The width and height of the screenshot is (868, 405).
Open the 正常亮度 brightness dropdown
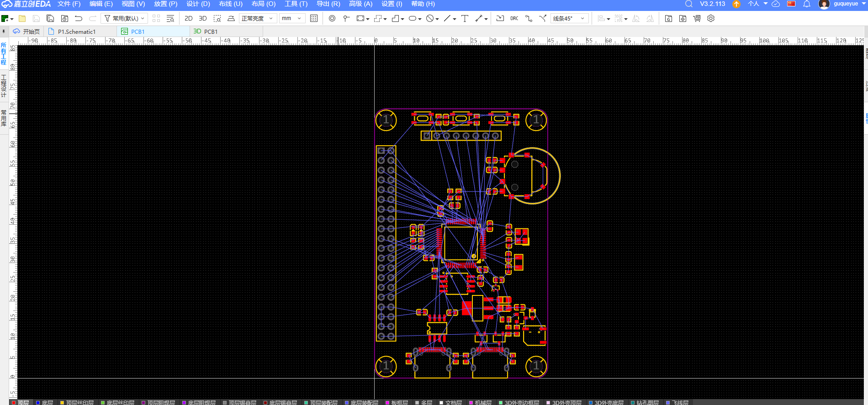point(257,19)
